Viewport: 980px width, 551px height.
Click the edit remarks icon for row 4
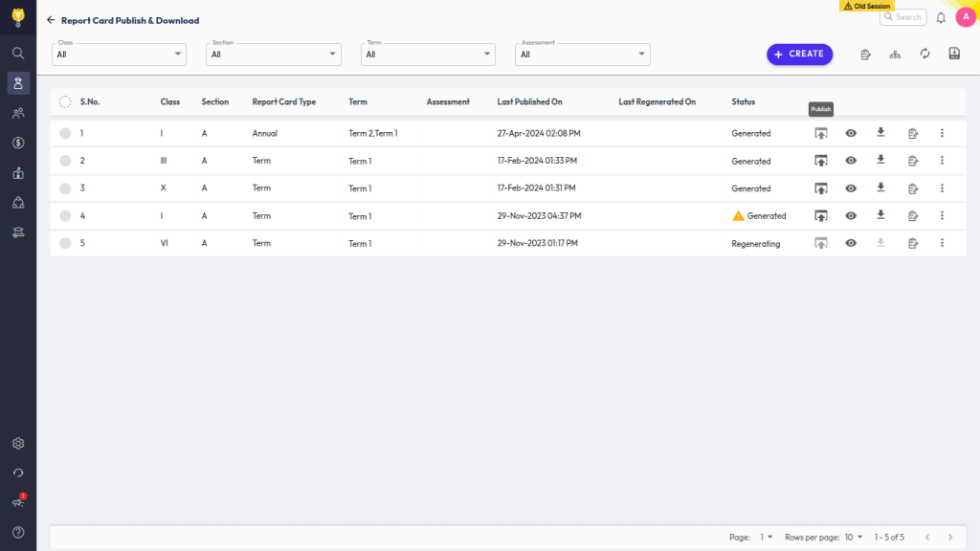pyautogui.click(x=912, y=216)
